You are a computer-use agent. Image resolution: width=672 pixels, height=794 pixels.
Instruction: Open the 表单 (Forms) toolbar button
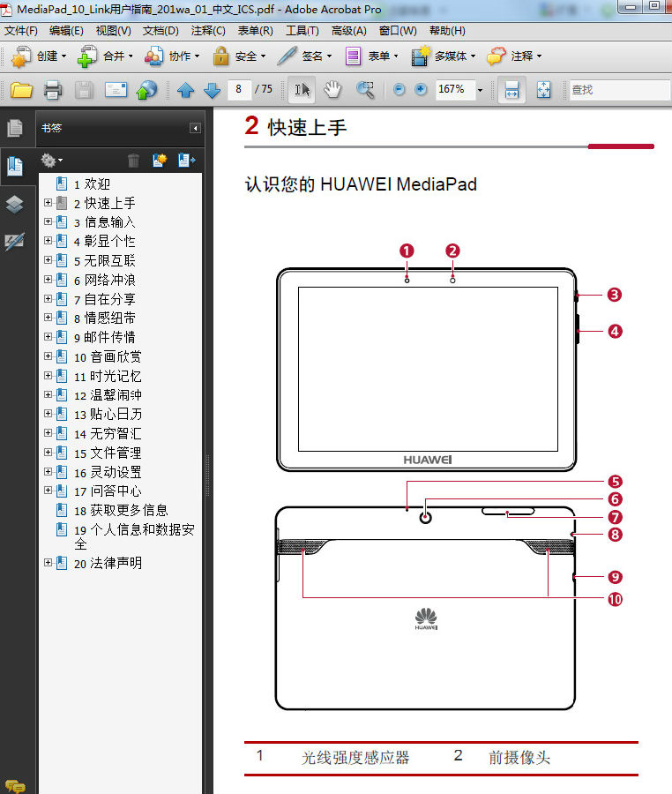pyautogui.click(x=371, y=56)
